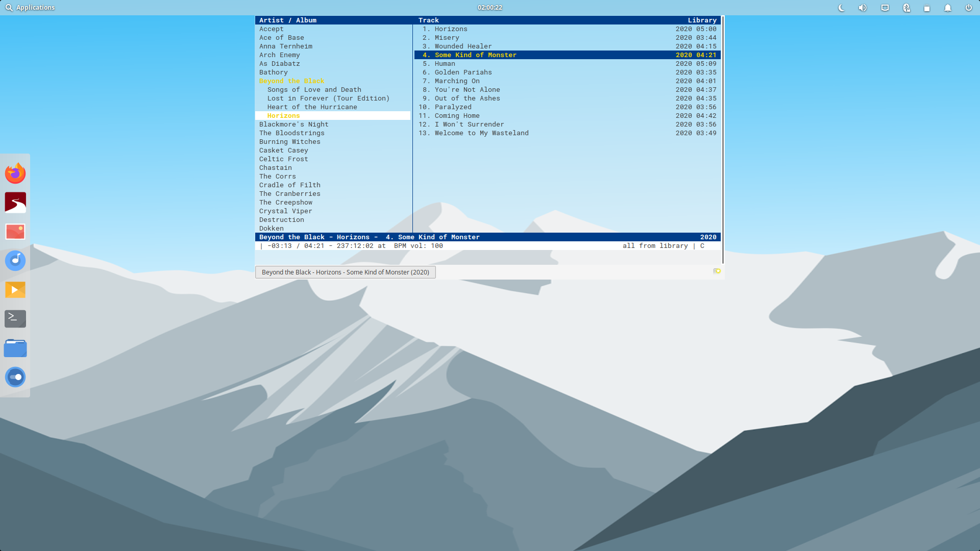The height and width of the screenshot is (551, 980).
Task: Select track 6. Golden Pariahs
Action: coord(568,72)
